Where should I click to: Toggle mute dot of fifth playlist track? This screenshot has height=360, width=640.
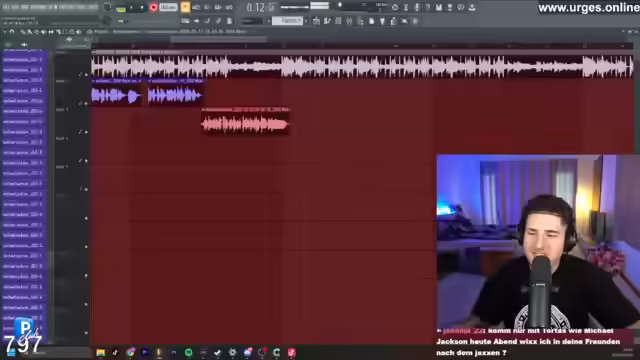click(x=86, y=189)
